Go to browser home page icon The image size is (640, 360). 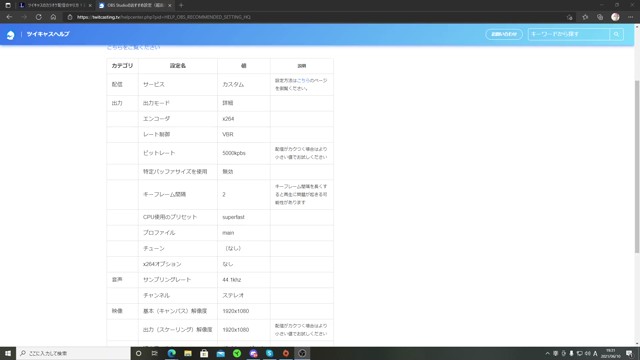[53, 17]
